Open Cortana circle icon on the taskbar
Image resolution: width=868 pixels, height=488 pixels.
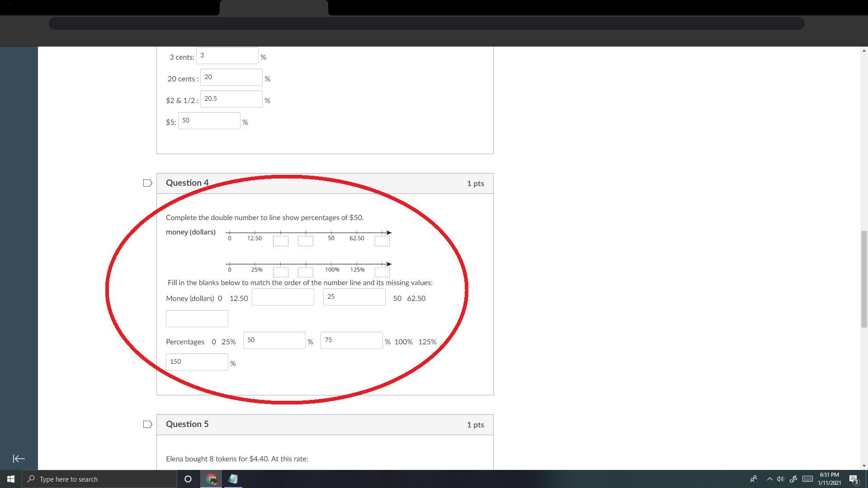point(188,479)
